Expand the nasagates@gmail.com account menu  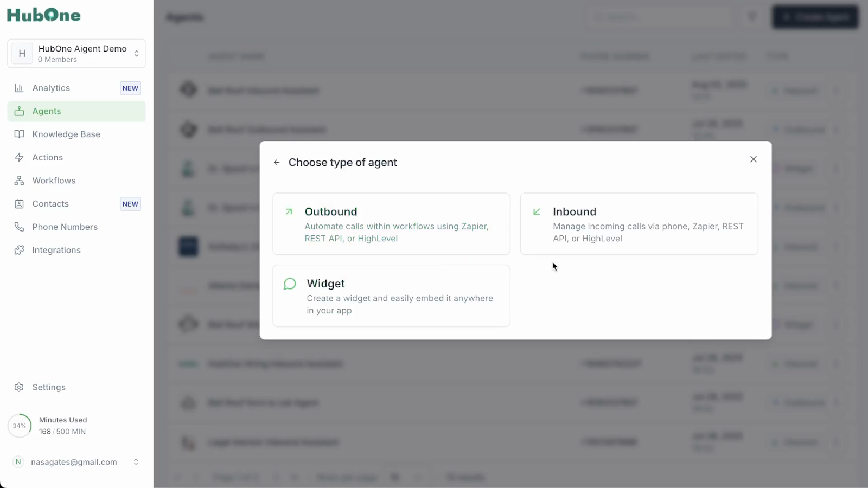(136, 462)
